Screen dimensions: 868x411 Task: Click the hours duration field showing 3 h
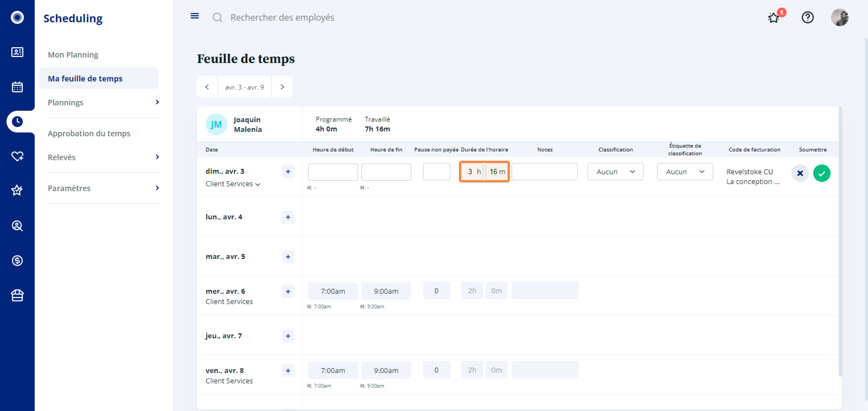click(x=473, y=172)
